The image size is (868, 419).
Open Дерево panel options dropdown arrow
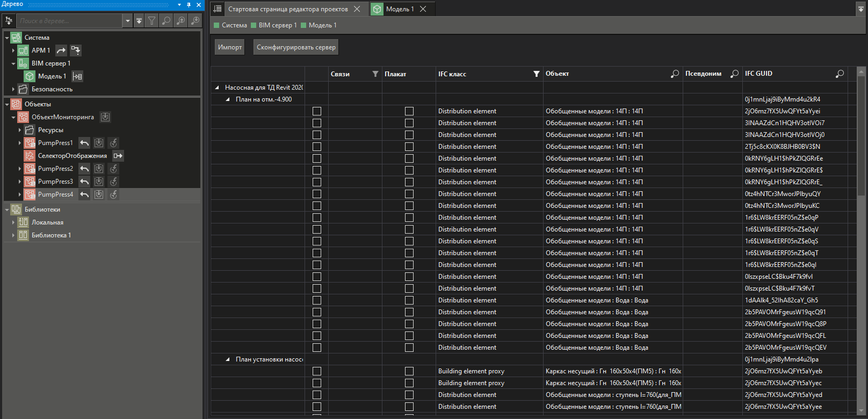179,5
